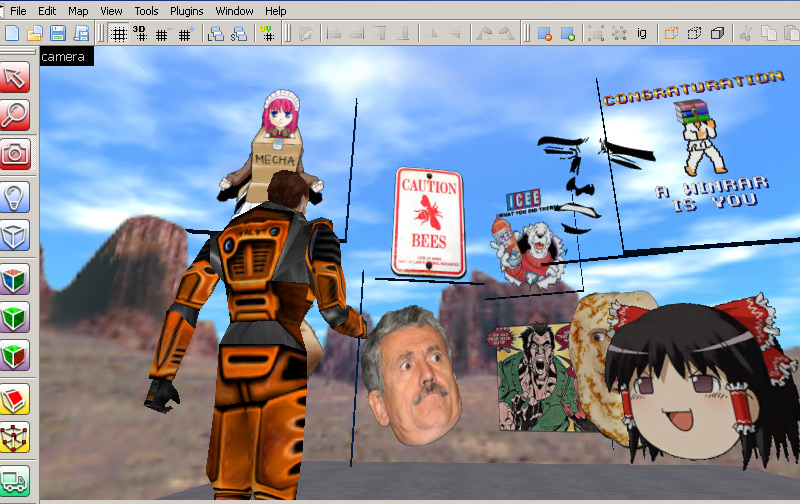Increase the grid size
This screenshot has width=800, height=504.
(185, 34)
